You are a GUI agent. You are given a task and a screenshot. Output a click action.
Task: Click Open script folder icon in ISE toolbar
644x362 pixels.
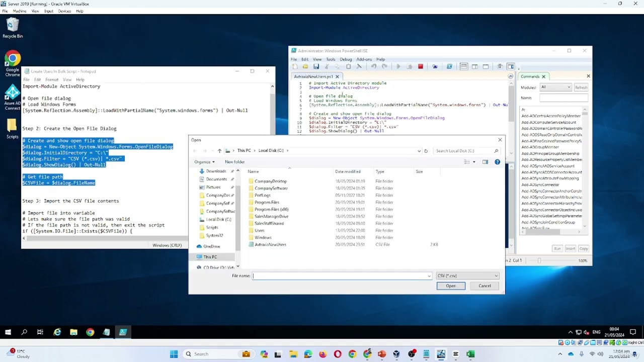pyautogui.click(x=305, y=66)
